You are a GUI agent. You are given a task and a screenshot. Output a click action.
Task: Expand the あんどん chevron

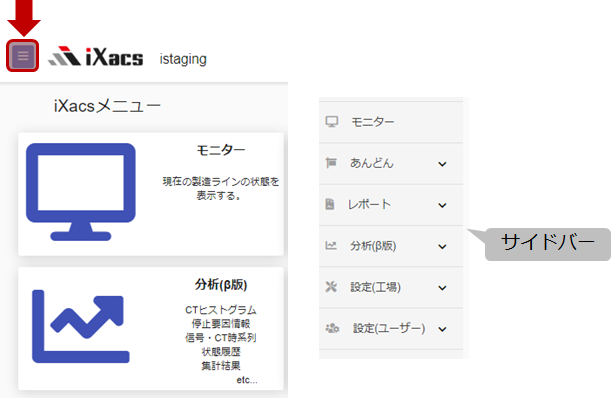442,164
